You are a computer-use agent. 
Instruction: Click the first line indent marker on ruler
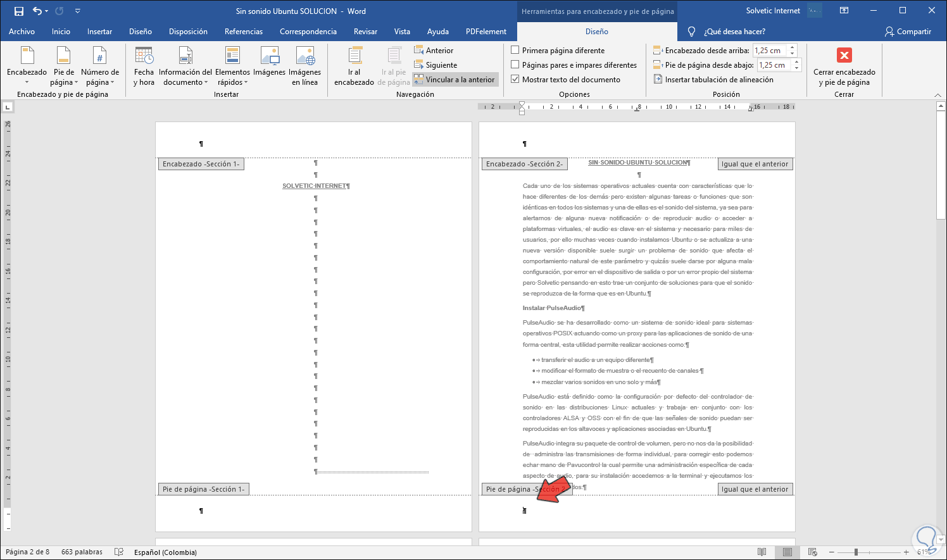[522, 104]
